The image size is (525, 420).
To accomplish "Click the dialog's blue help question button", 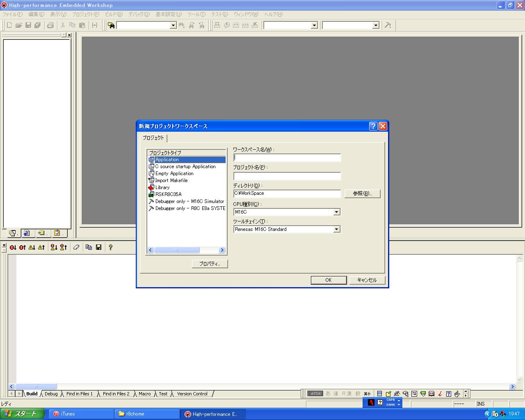I will (x=373, y=126).
